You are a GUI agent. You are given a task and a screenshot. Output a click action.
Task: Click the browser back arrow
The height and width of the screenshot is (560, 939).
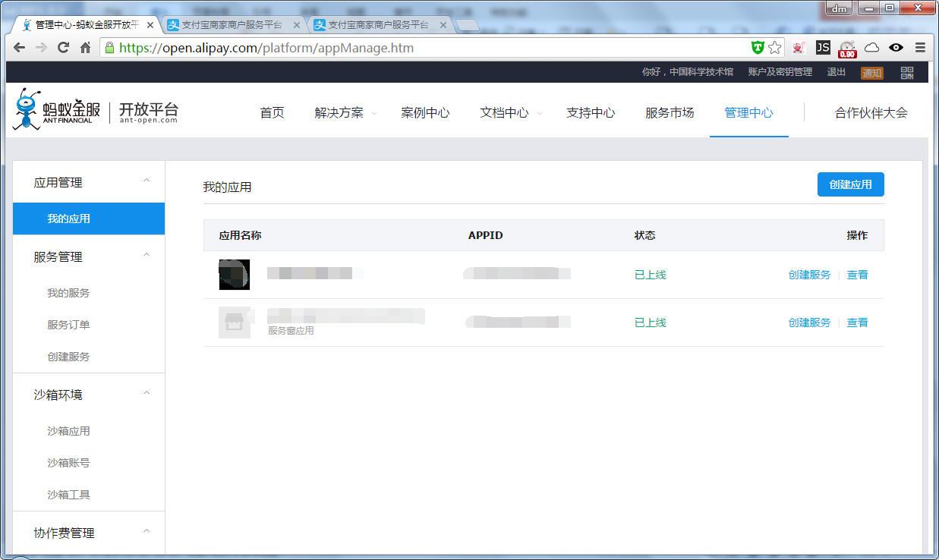[x=18, y=47]
